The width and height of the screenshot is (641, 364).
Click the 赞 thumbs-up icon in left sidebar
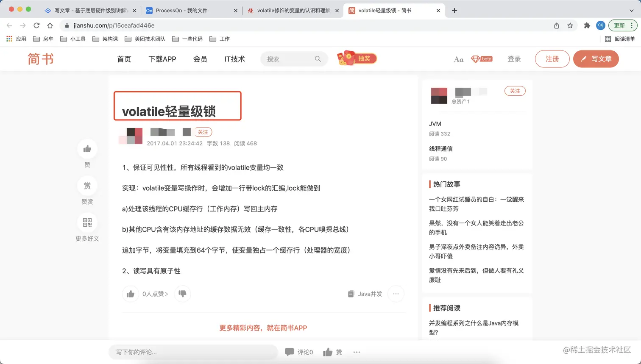(87, 149)
